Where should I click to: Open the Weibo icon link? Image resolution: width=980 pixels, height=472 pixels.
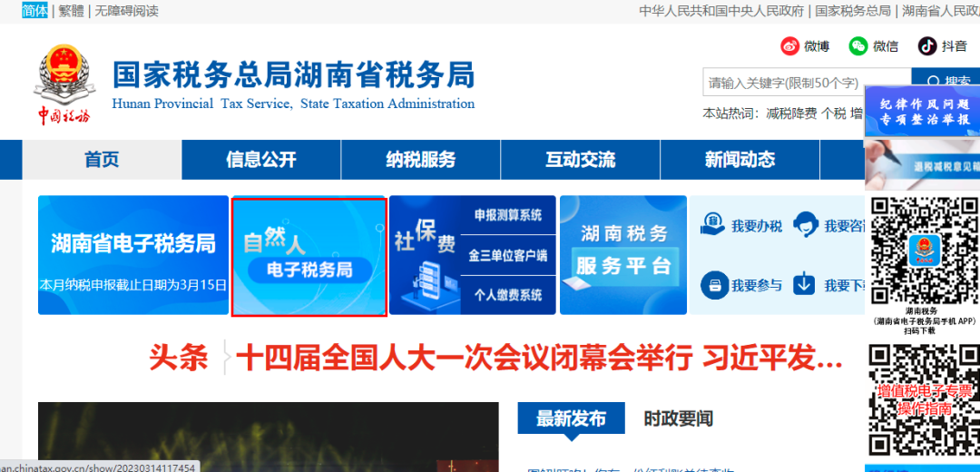point(790,45)
